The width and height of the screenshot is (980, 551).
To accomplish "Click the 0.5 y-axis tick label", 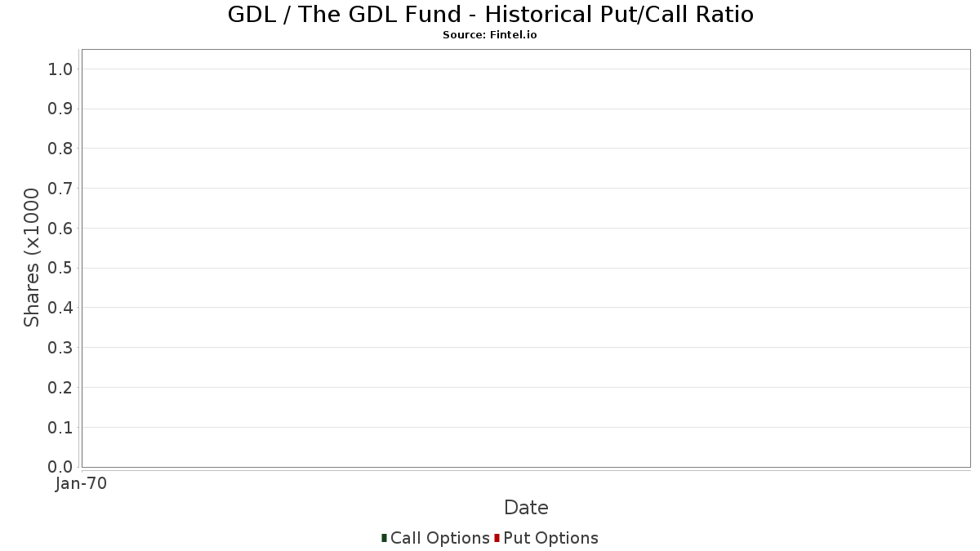I will tap(60, 268).
